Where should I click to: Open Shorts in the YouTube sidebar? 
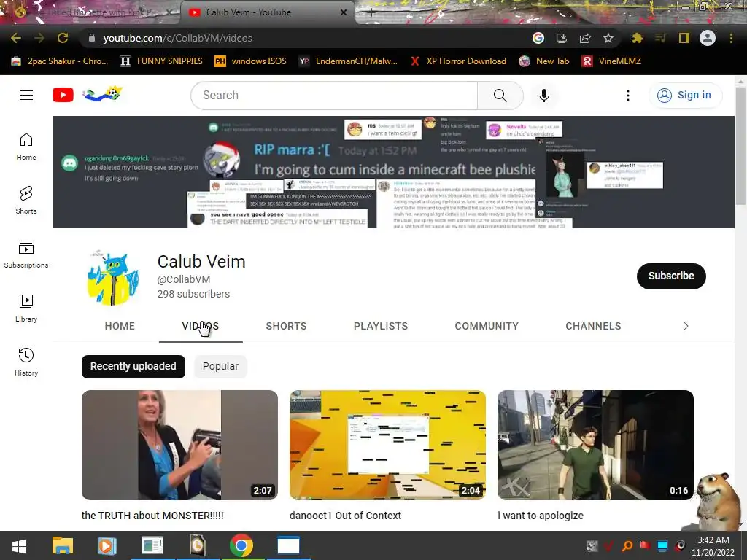tap(26, 200)
